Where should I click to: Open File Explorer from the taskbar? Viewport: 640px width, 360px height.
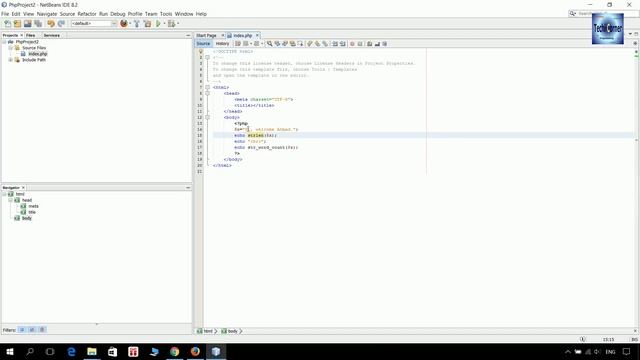pos(92,351)
